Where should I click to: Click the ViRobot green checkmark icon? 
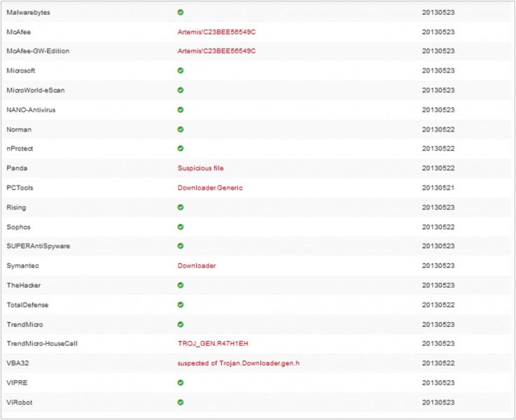pos(180,402)
